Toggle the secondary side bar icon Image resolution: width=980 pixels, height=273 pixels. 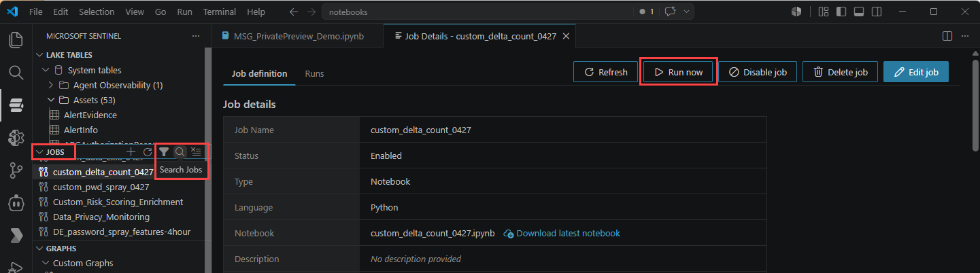pos(877,12)
